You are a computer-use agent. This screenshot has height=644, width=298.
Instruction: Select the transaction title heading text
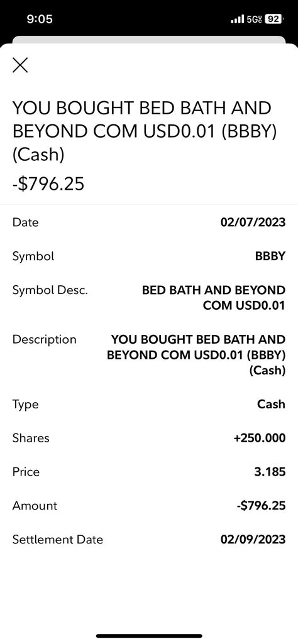coord(143,132)
